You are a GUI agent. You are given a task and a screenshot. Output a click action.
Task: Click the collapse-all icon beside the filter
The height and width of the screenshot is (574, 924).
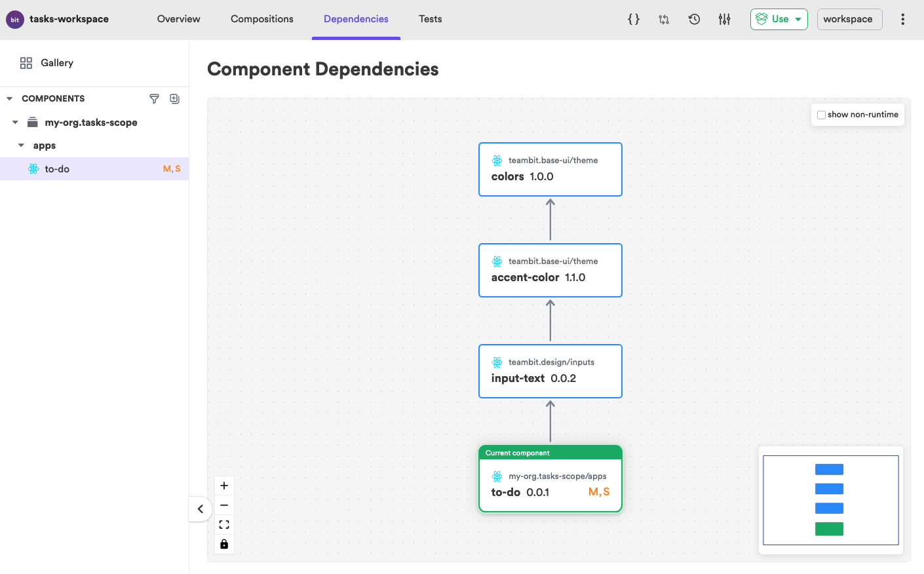point(174,98)
